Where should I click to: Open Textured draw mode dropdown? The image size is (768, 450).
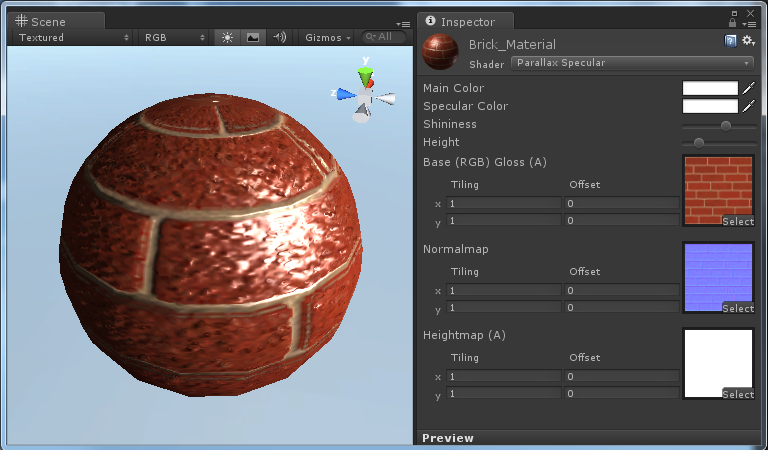coord(73,37)
